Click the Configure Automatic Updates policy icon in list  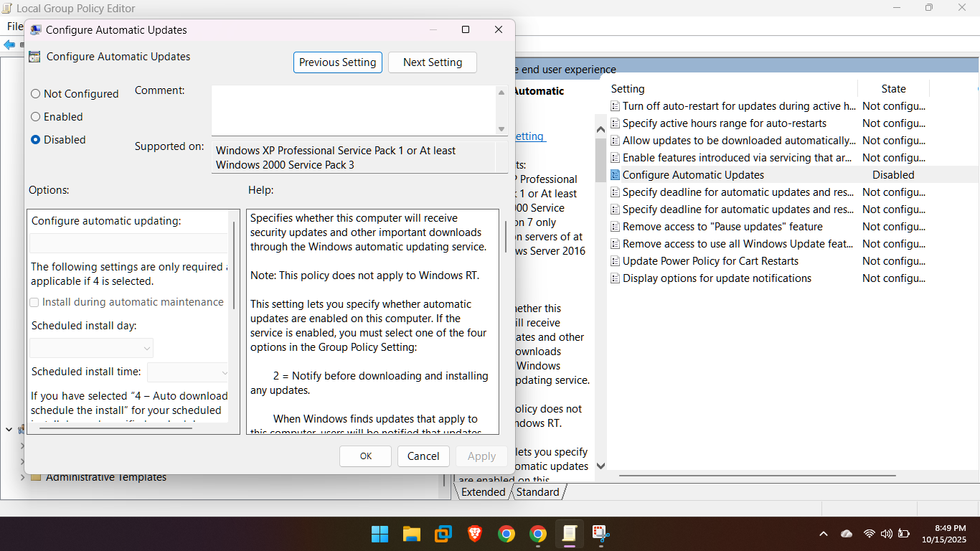pyautogui.click(x=615, y=175)
